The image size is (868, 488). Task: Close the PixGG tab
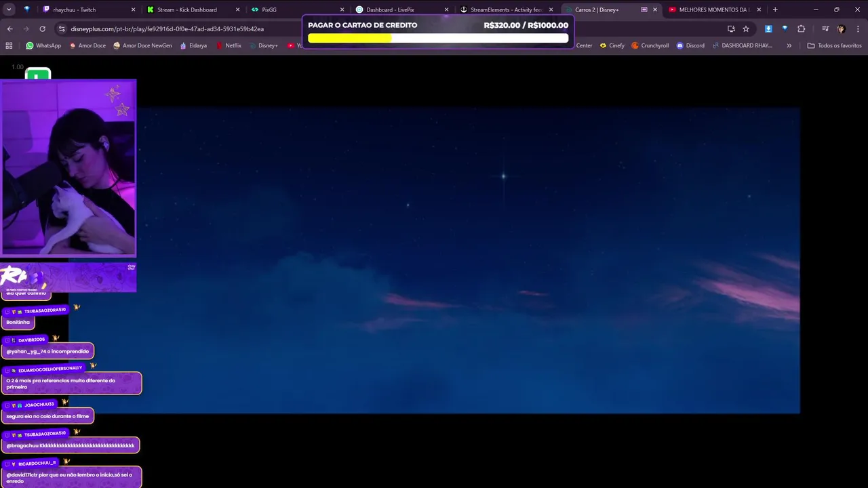[342, 9]
